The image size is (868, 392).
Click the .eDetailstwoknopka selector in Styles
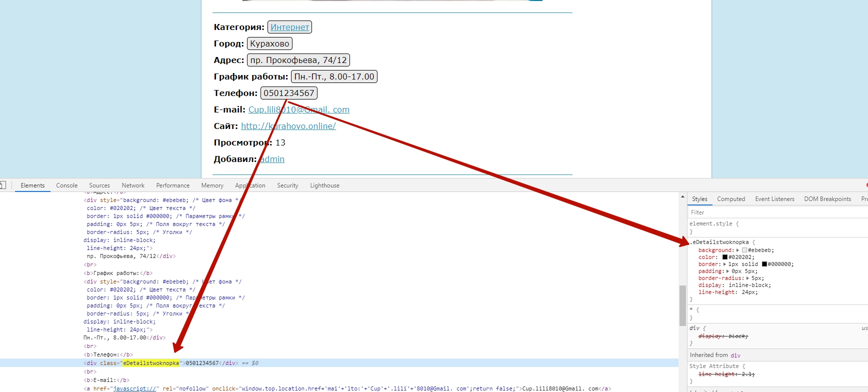(x=720, y=242)
